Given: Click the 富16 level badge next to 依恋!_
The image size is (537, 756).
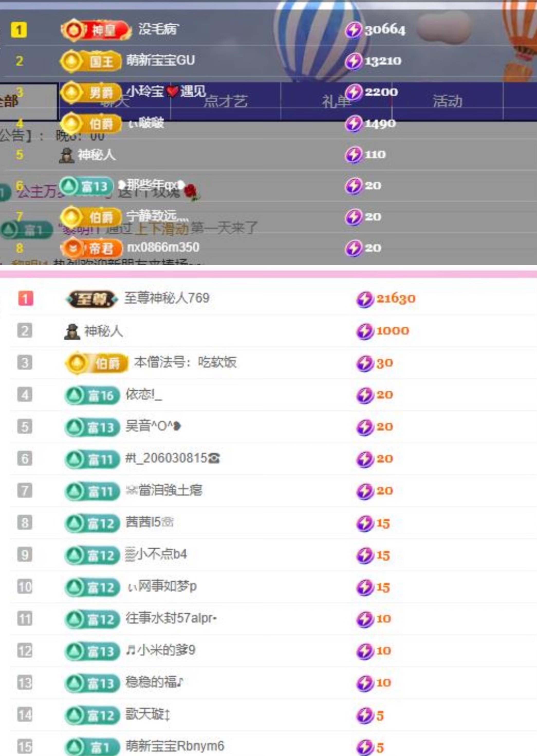Looking at the screenshot, I should pyautogui.click(x=92, y=395).
